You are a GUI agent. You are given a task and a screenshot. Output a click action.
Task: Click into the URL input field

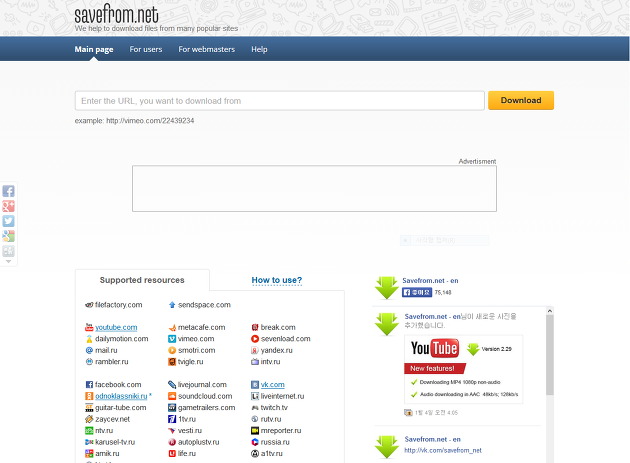pyautogui.click(x=280, y=100)
